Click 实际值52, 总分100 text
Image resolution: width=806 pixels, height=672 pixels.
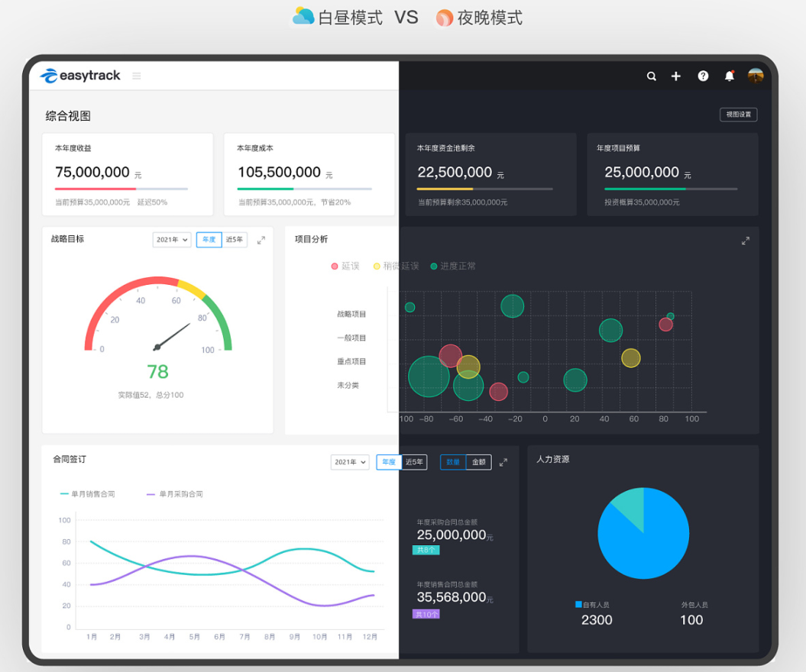(x=151, y=395)
